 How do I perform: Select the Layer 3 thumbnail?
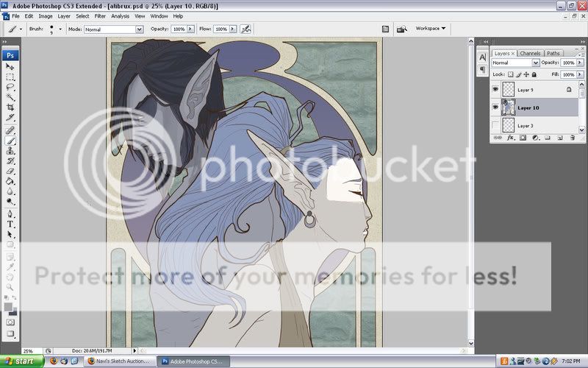507,126
